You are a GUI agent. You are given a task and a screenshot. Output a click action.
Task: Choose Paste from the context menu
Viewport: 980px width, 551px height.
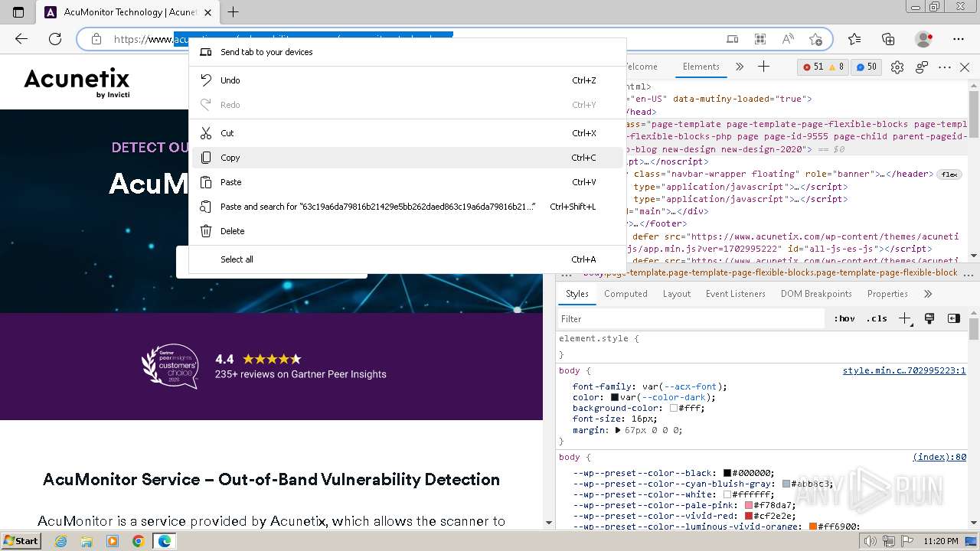(x=407, y=182)
